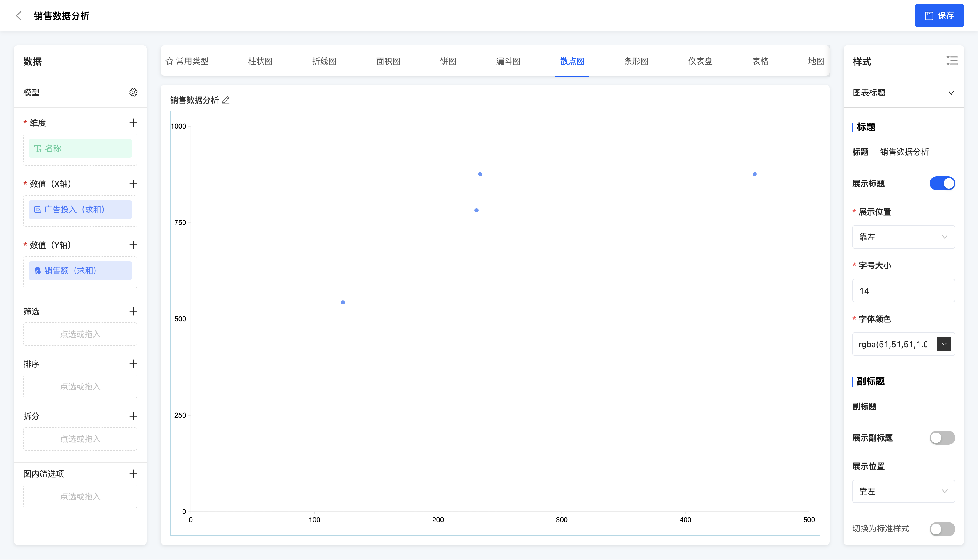Add Y-axis value with plus icon
Screen dimensions: 978x560
click(133, 245)
